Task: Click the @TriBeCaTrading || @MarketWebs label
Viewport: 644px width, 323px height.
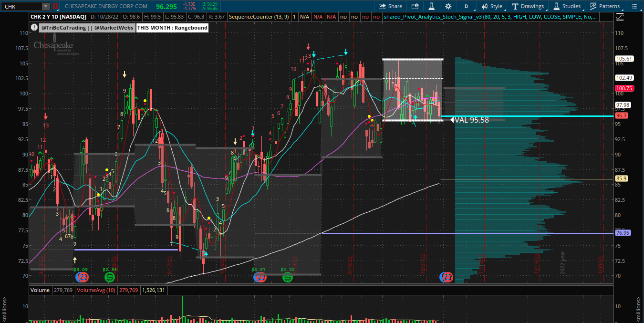Action: 87,28
